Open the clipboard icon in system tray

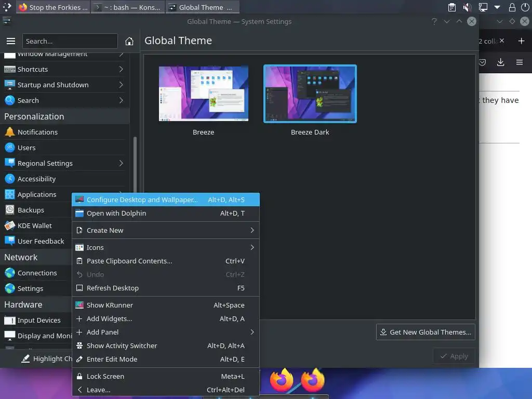[x=451, y=7]
